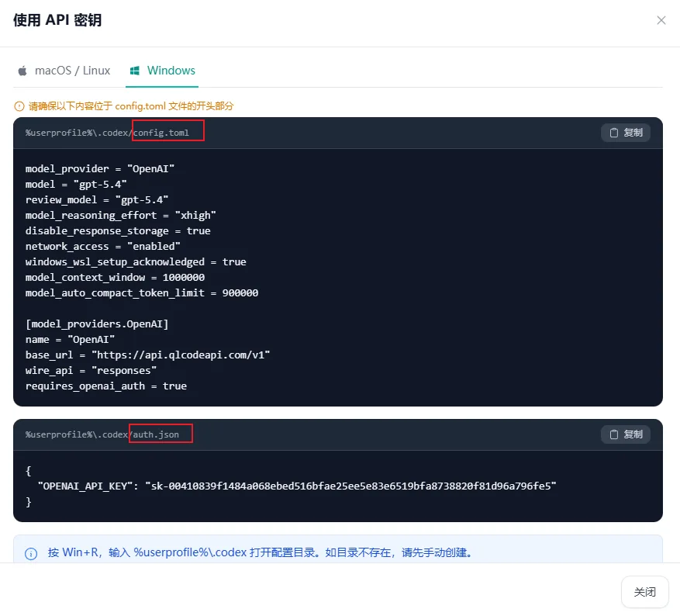Click the 使用 API 密钥 dialog title
The image size is (680, 616).
57,20
